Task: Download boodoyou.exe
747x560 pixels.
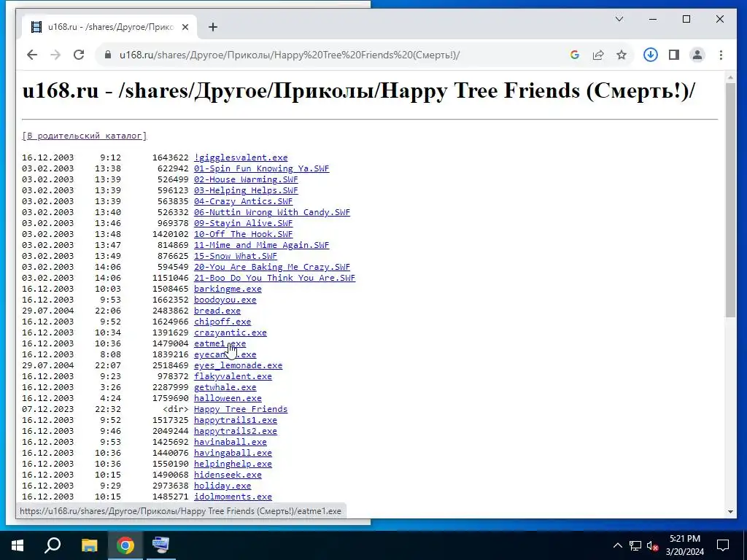Action: click(x=225, y=300)
